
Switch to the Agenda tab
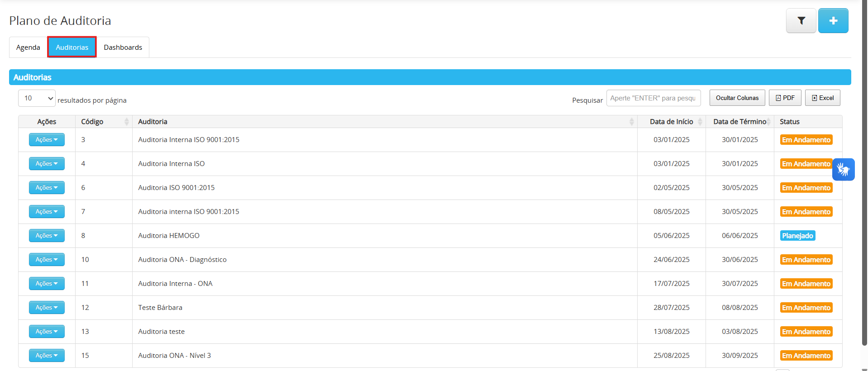(x=28, y=48)
